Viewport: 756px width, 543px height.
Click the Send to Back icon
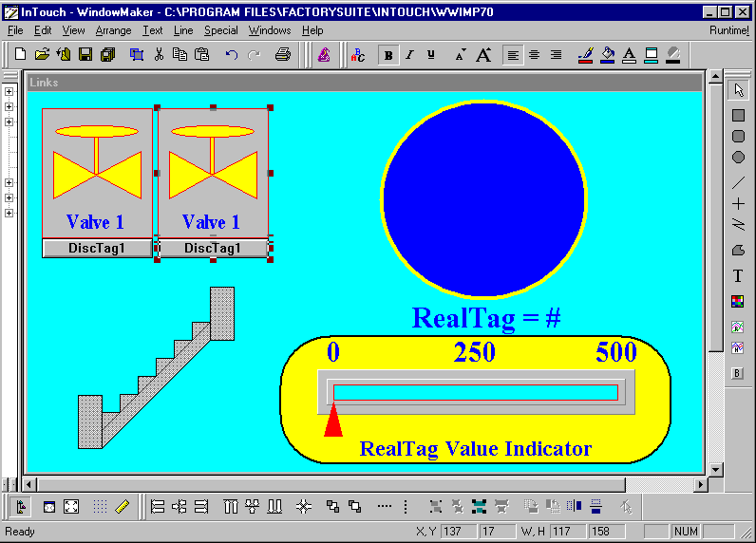tap(332, 506)
